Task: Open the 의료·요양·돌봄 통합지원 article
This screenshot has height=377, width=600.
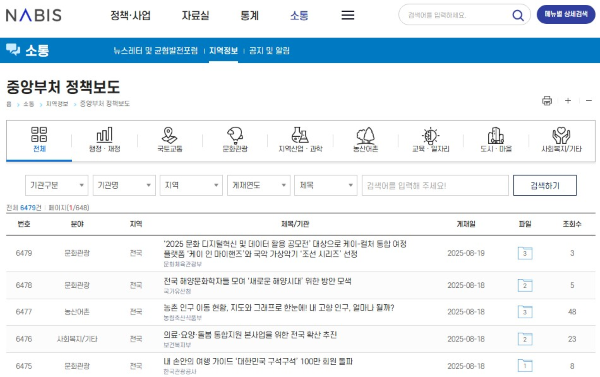Action: tap(250, 335)
